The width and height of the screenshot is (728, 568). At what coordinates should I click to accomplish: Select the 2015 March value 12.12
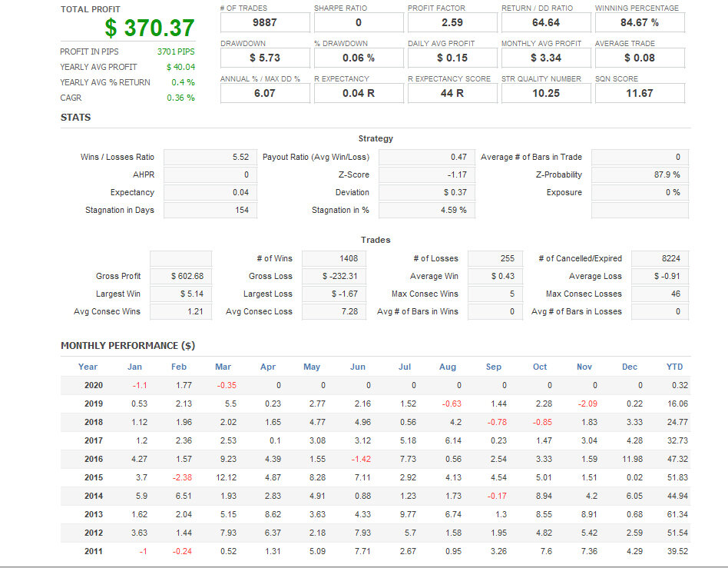pos(226,477)
